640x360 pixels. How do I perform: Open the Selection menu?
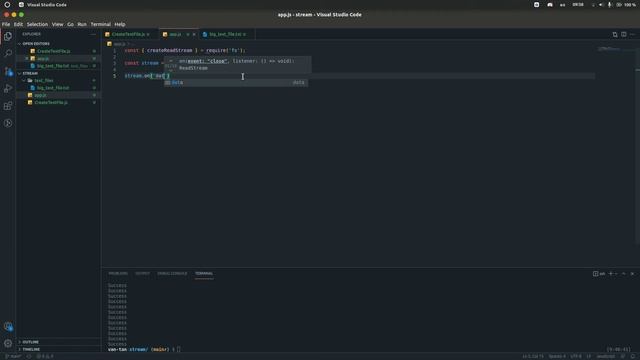click(x=37, y=24)
